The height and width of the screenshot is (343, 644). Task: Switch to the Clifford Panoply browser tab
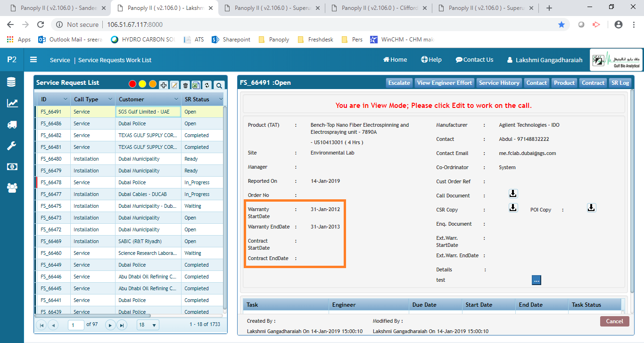coord(378,8)
